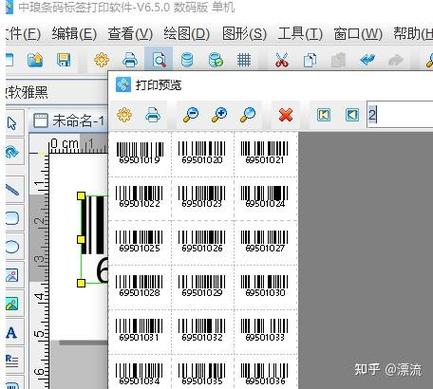
Task: Click barcode label 69501032
Action: point(202,330)
